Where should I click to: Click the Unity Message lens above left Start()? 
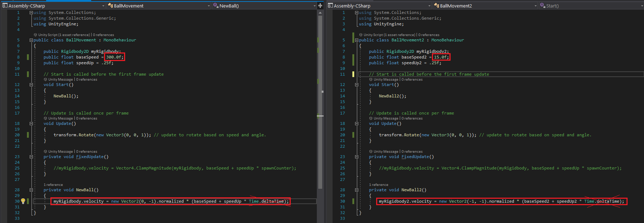pyautogui.click(x=58, y=80)
